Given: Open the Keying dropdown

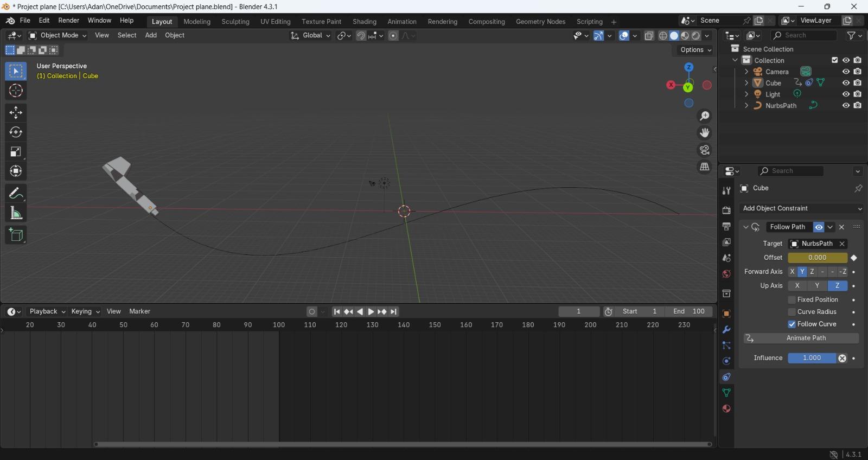Looking at the screenshot, I should coord(85,311).
